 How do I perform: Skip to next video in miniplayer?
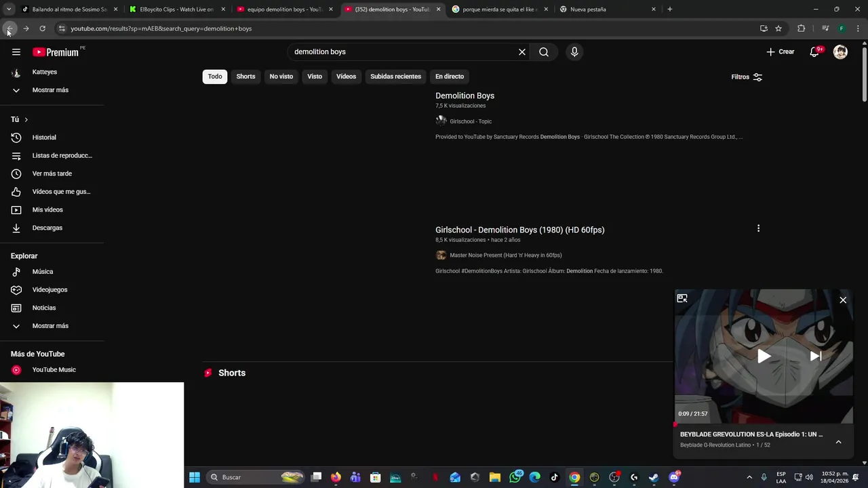(816, 356)
